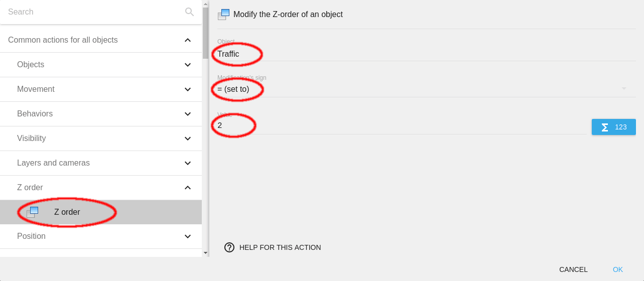Click the Z-order icon in dialog header
The image size is (644, 281).
tap(223, 15)
